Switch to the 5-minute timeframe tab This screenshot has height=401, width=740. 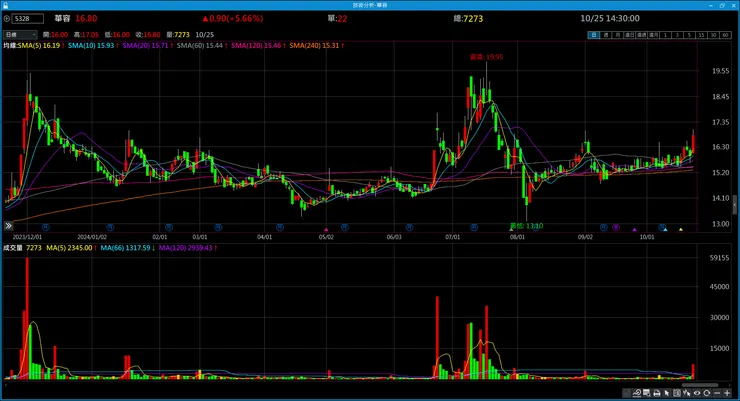(x=690, y=35)
